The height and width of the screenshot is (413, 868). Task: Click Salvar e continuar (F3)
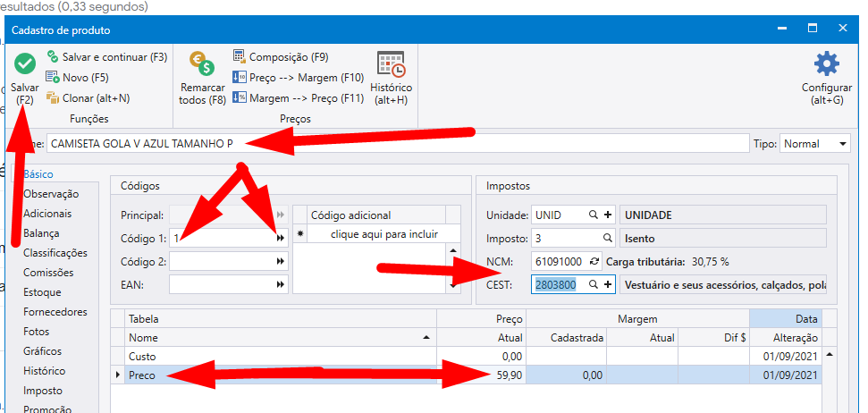pos(106,56)
